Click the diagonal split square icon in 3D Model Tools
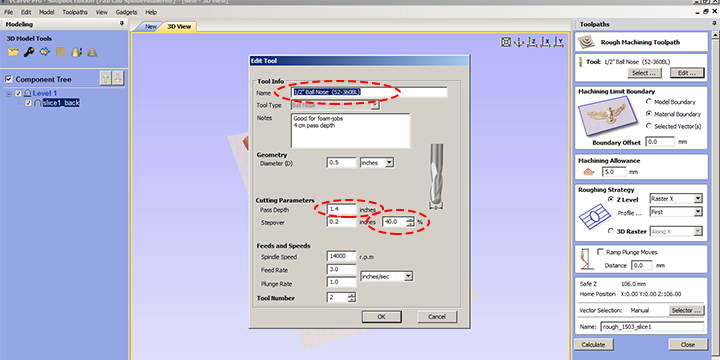This screenshot has width=720, height=360. [x=61, y=52]
